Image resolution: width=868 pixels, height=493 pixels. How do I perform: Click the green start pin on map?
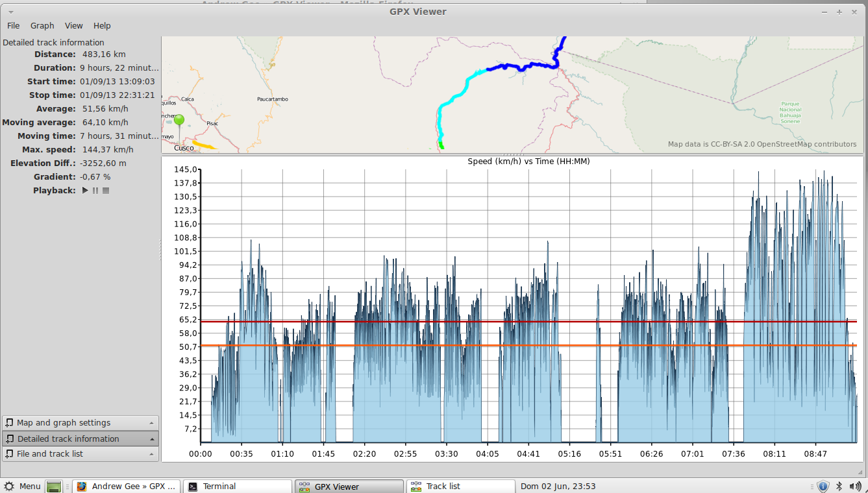tap(179, 121)
